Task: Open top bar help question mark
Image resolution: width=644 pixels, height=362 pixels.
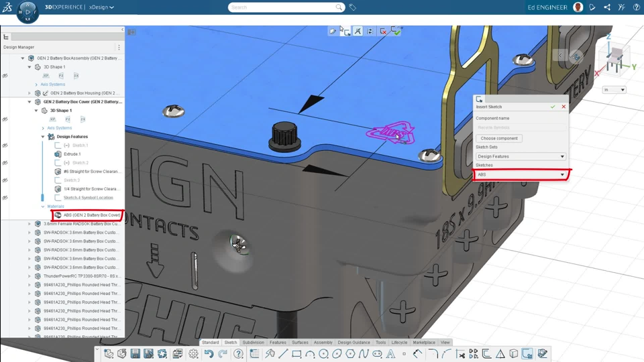Action: pyautogui.click(x=636, y=7)
